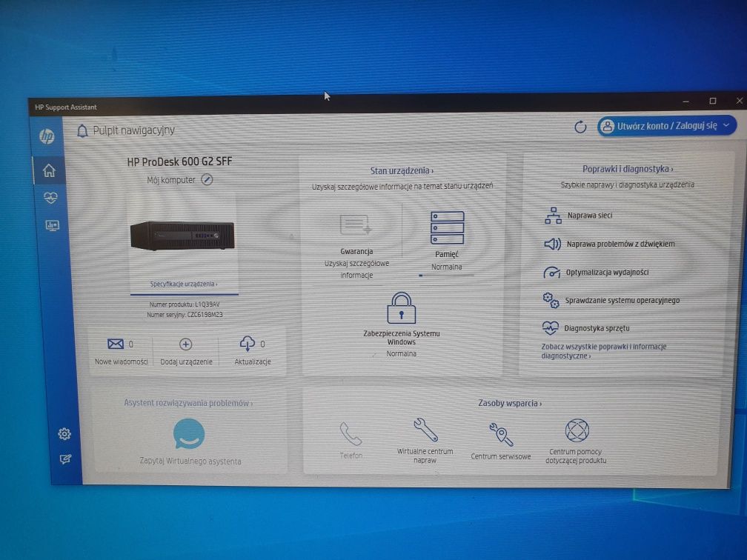Open the monitor devices icon in sidebar
The width and height of the screenshot is (747, 560).
click(x=52, y=225)
